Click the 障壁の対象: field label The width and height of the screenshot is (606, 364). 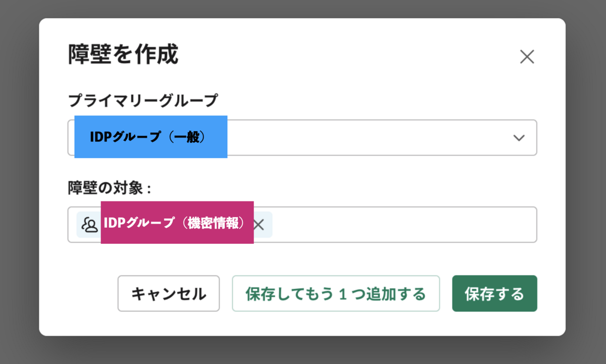[x=110, y=188]
